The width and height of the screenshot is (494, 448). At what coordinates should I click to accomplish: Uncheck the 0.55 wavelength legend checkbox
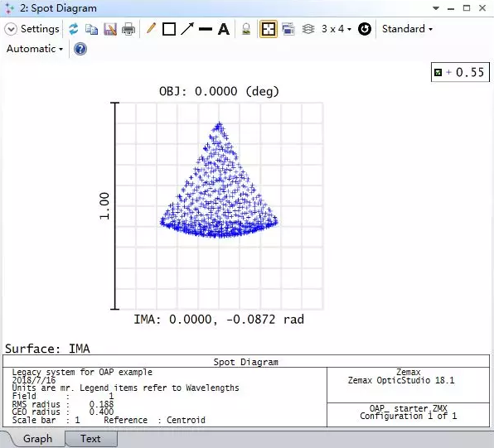tap(438, 72)
